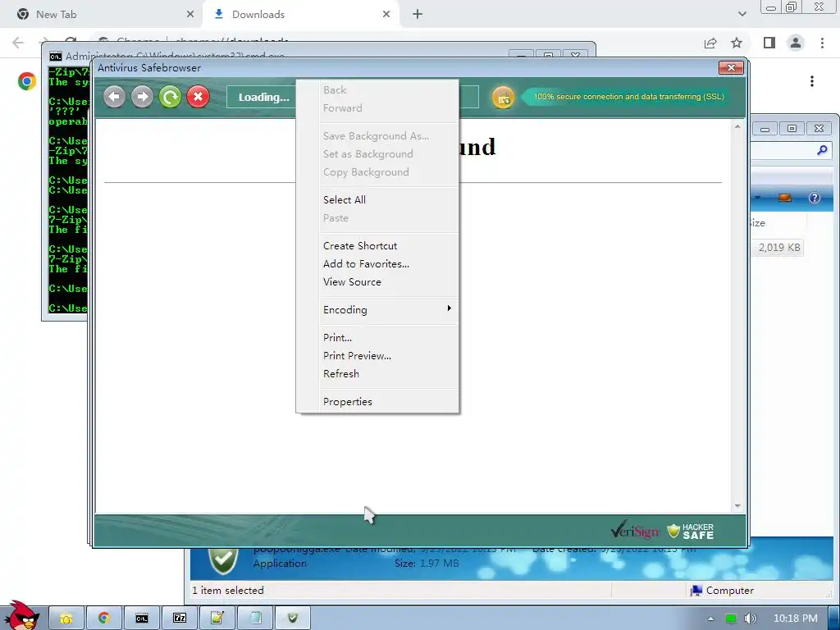Screen dimensions: 840x630
Task: Open a new Chrome tab
Action: [x=418, y=15]
